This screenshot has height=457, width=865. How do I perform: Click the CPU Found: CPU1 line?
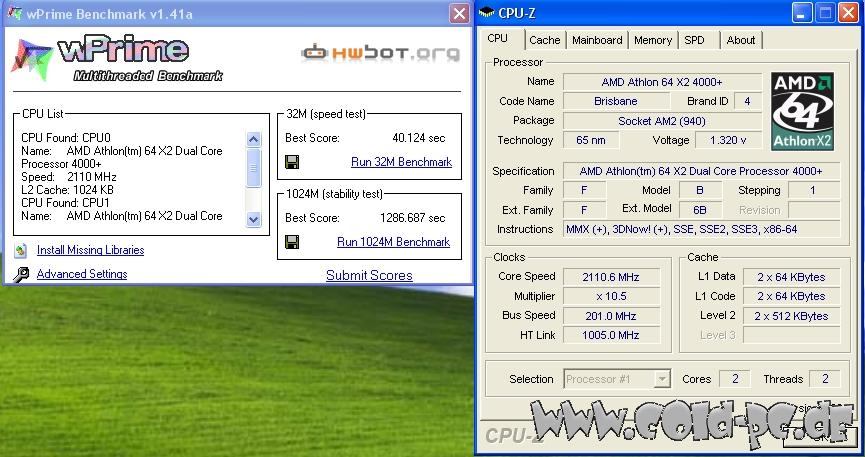click(x=66, y=203)
